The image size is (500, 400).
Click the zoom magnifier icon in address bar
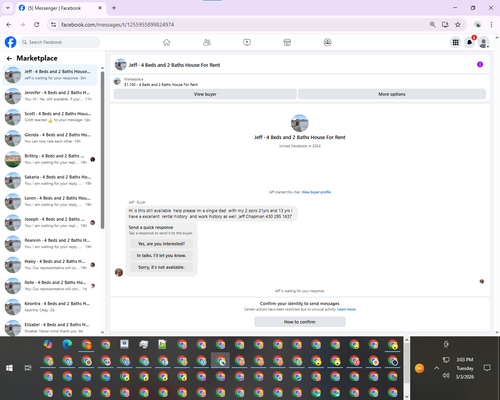tap(432, 24)
